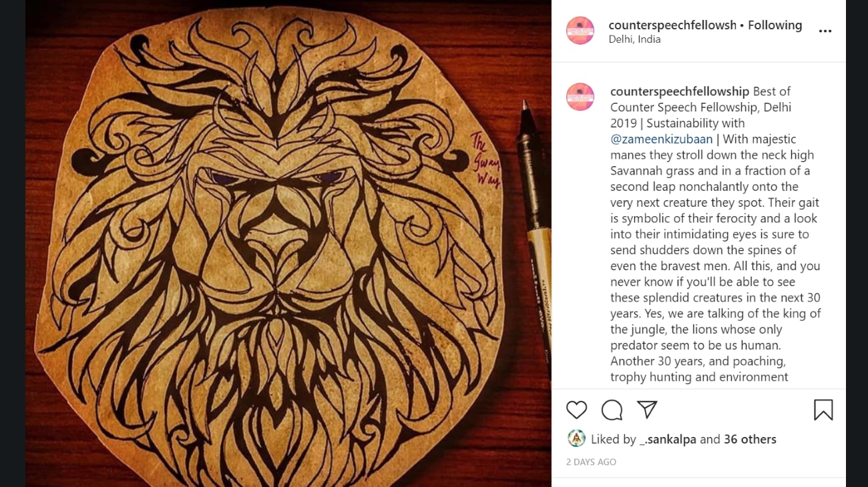Screen dimensions: 868x487
Task: Click the Following status button
Action: (775, 25)
